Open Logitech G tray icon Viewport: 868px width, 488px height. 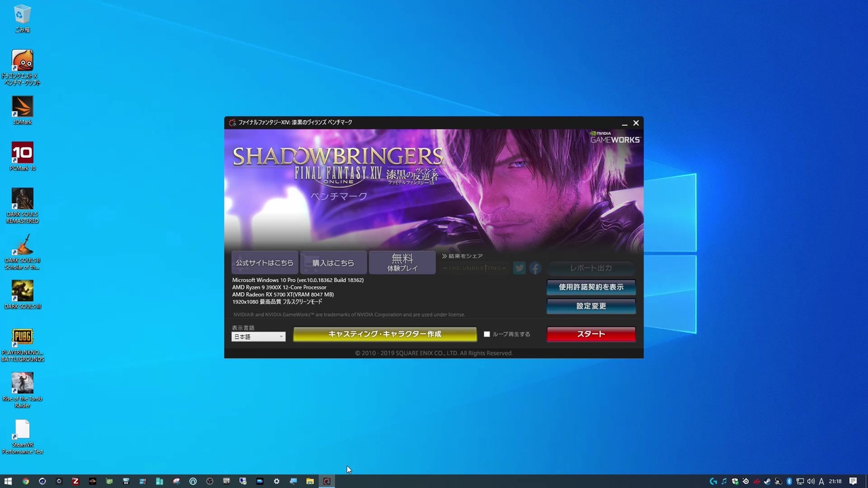click(x=713, y=481)
